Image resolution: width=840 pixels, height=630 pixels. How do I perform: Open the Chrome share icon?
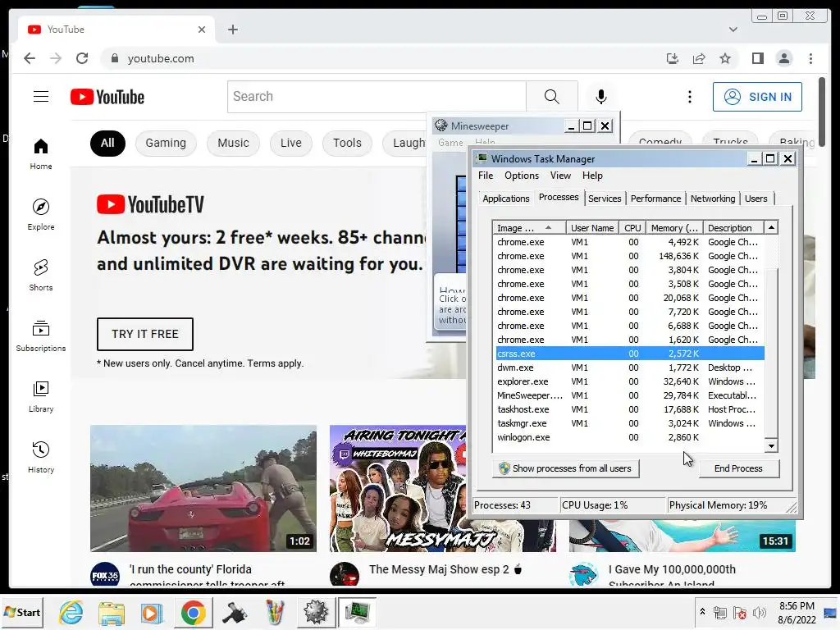coord(699,58)
